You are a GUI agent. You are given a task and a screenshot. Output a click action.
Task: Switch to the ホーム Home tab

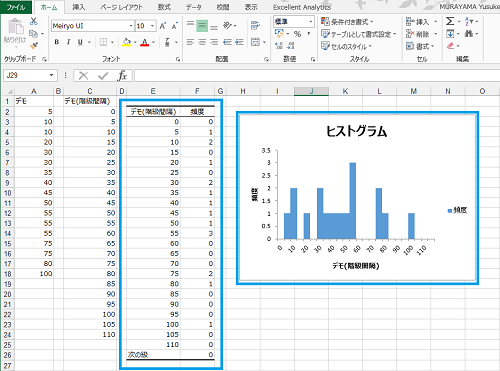tap(49, 7)
